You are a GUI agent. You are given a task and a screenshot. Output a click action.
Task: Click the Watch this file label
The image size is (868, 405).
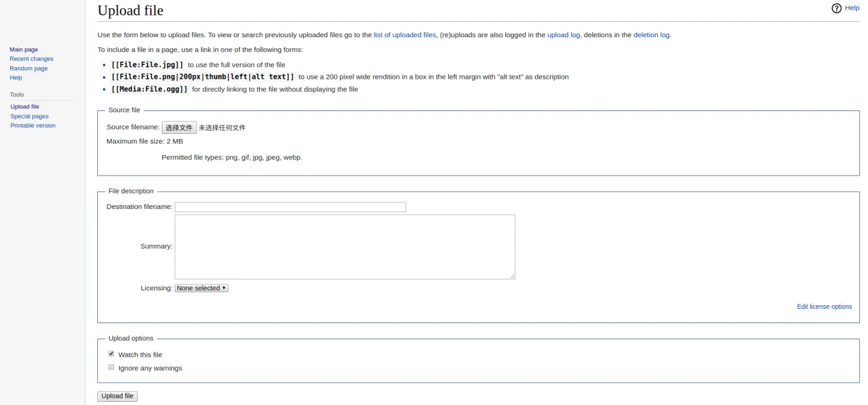click(140, 355)
